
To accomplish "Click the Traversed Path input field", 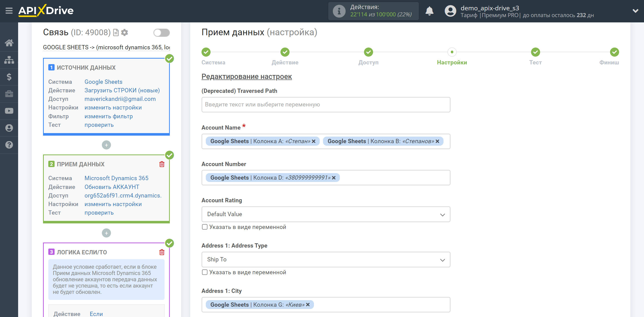I will 326,105.
